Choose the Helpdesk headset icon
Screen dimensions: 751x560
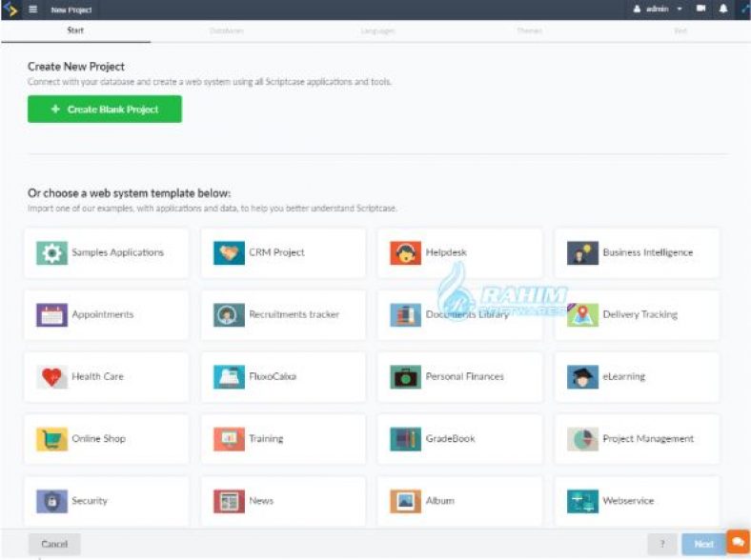coord(406,252)
